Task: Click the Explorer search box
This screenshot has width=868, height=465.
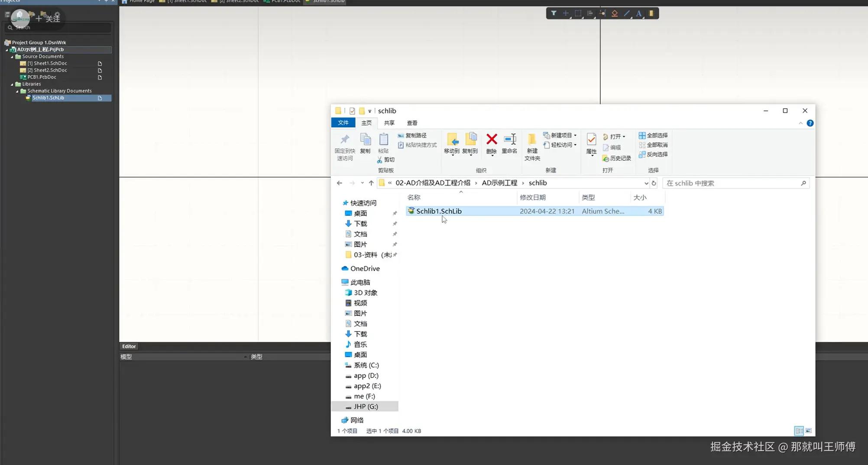Action: click(x=736, y=183)
